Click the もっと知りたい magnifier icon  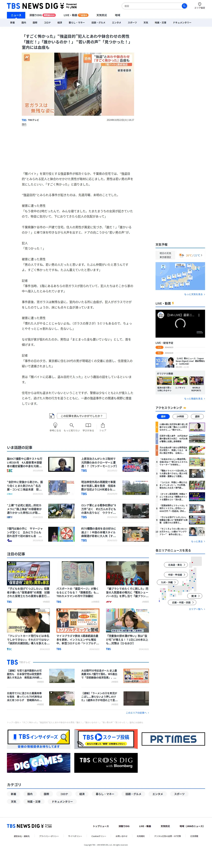pos(71,425)
